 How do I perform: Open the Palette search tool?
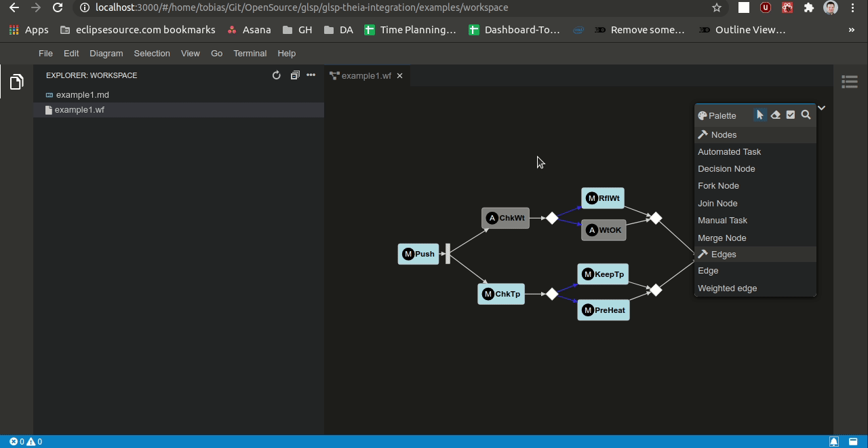(806, 115)
